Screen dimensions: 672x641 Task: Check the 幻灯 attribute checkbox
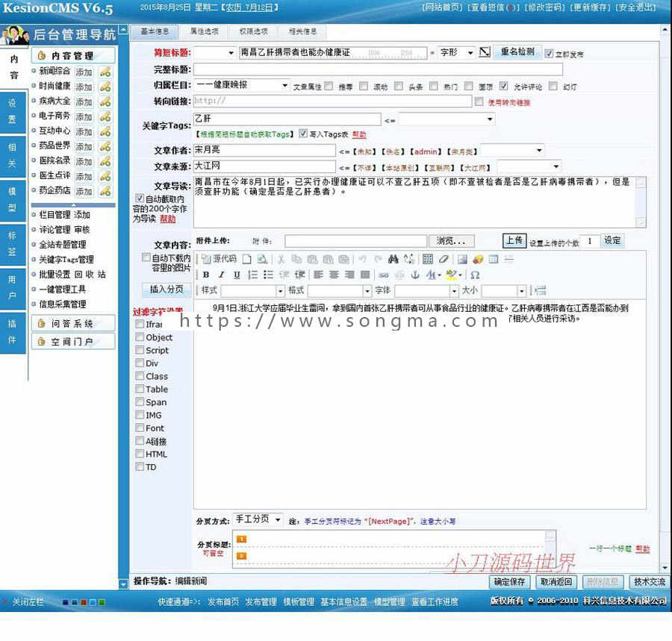[x=553, y=86]
